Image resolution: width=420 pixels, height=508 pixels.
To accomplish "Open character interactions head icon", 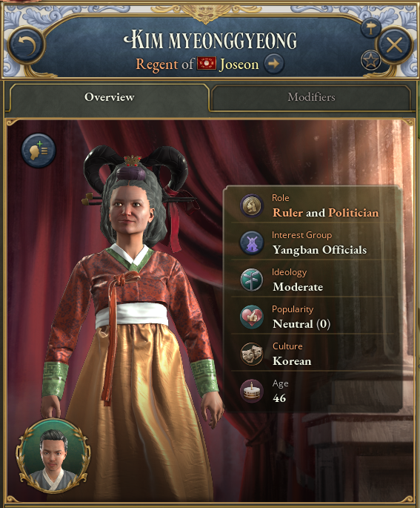I will tap(39, 151).
